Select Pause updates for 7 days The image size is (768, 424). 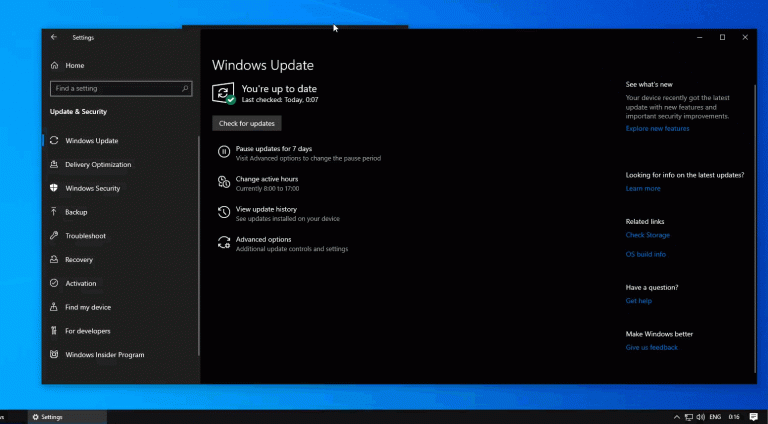tap(274, 148)
